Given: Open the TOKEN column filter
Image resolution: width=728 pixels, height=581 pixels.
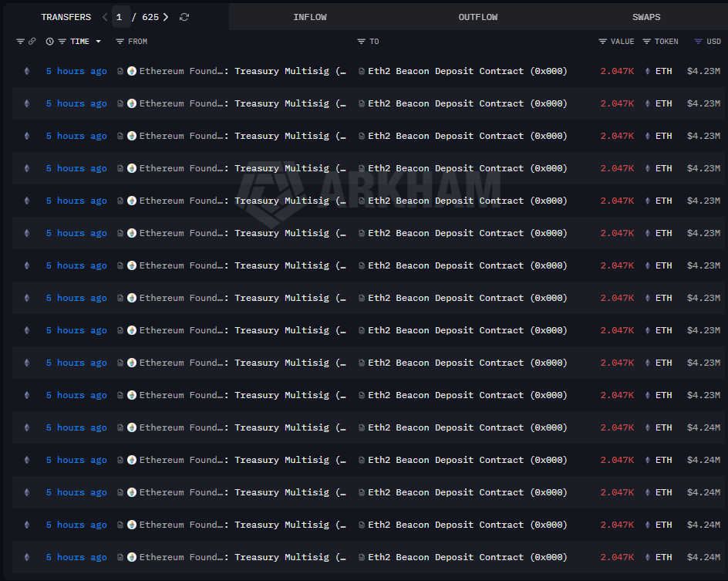Looking at the screenshot, I should click(x=646, y=41).
